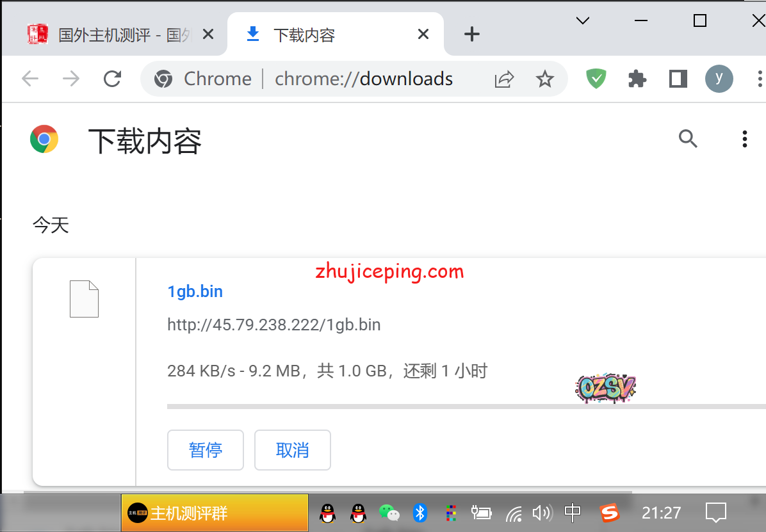Search downloads using the magnifier icon
Viewport: 766px width, 532px height.
[x=688, y=138]
